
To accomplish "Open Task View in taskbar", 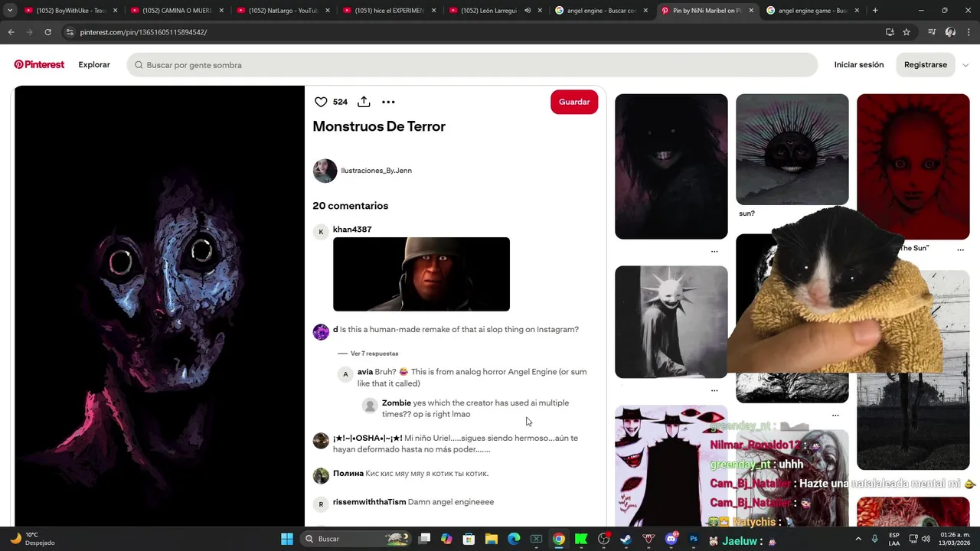I will pyautogui.click(x=425, y=539).
